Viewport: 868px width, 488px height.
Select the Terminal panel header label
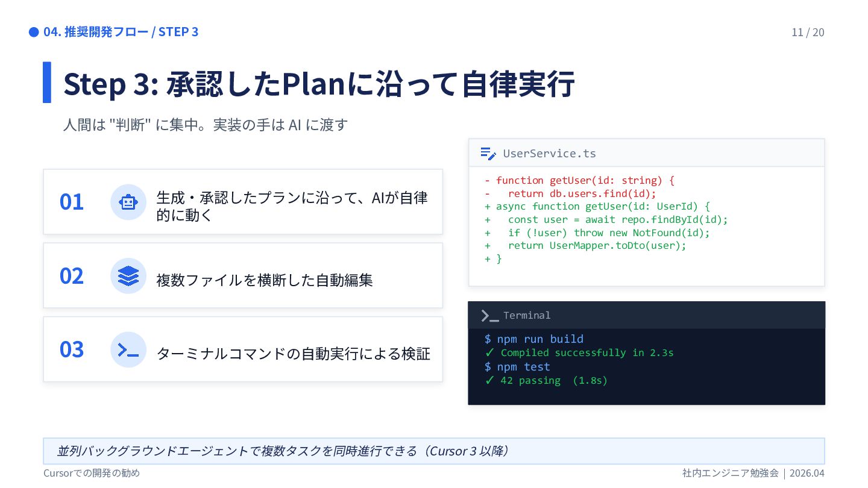(x=527, y=316)
